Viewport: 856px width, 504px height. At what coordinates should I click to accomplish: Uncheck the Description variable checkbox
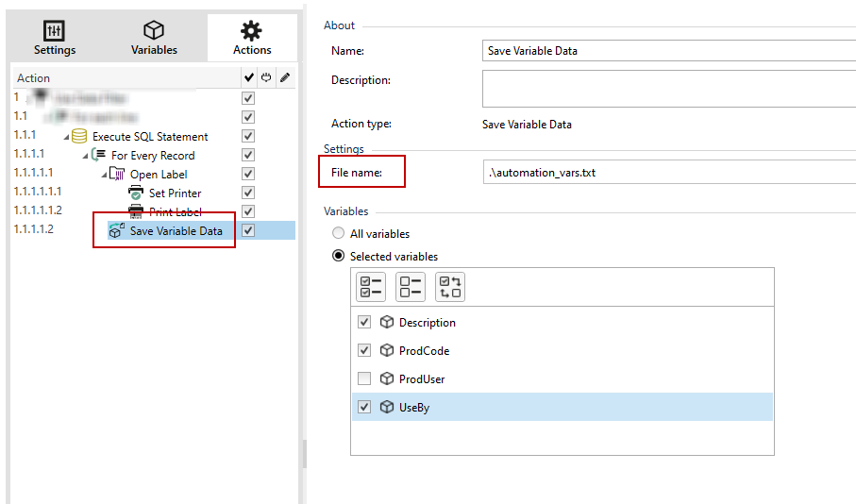point(365,322)
